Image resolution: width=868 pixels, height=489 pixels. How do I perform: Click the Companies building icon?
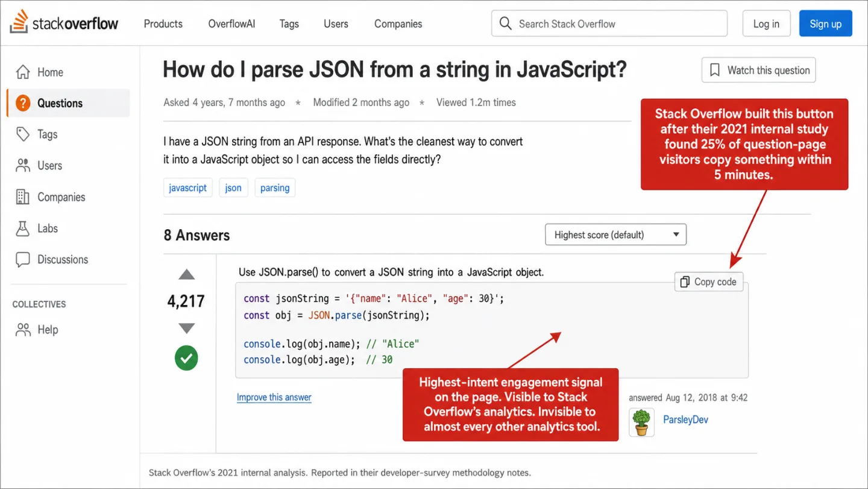(x=23, y=197)
